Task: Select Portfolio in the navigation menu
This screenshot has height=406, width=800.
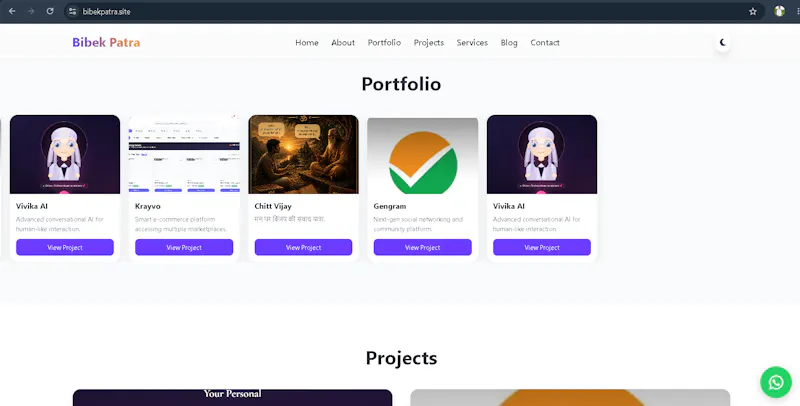Action: [x=384, y=43]
